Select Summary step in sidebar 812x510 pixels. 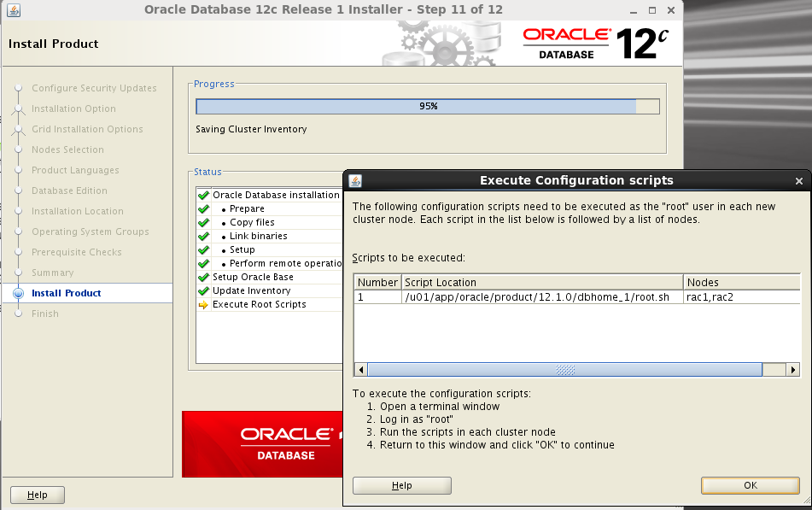click(52, 273)
